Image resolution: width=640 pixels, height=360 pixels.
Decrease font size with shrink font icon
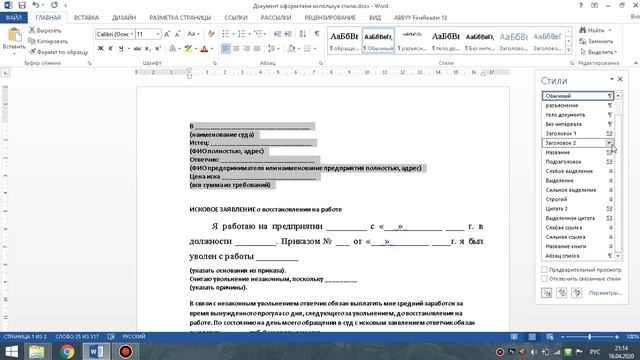[178, 34]
